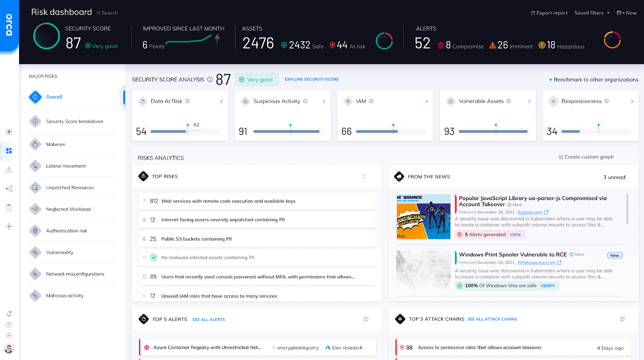Image resolution: width=644 pixels, height=360 pixels.
Task: Open risk 'Web services with remote code execution'
Action: [257, 201]
